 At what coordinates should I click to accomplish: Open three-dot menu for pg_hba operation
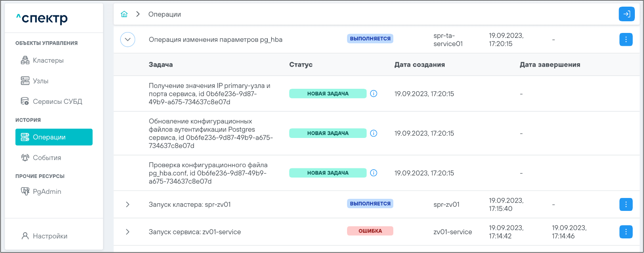626,40
